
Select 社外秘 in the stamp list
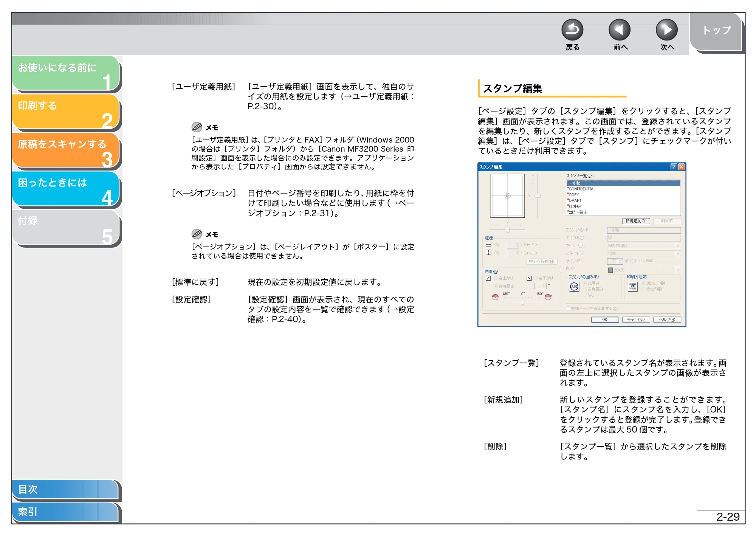point(623,206)
